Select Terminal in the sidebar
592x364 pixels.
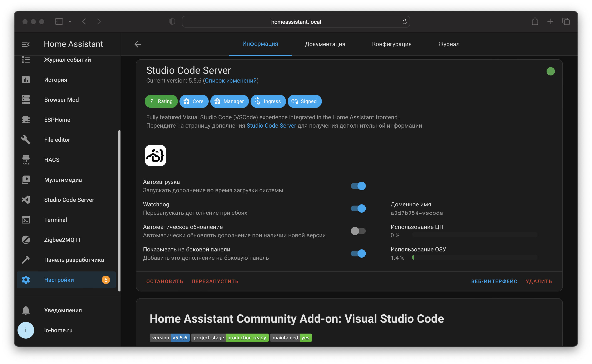point(66,220)
